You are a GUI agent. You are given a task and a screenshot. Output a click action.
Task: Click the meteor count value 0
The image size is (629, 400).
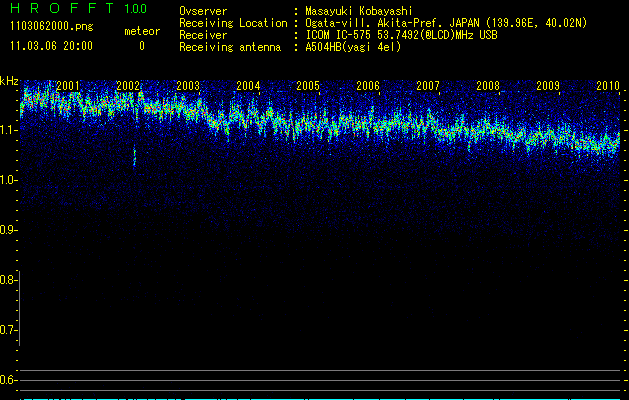click(141, 46)
